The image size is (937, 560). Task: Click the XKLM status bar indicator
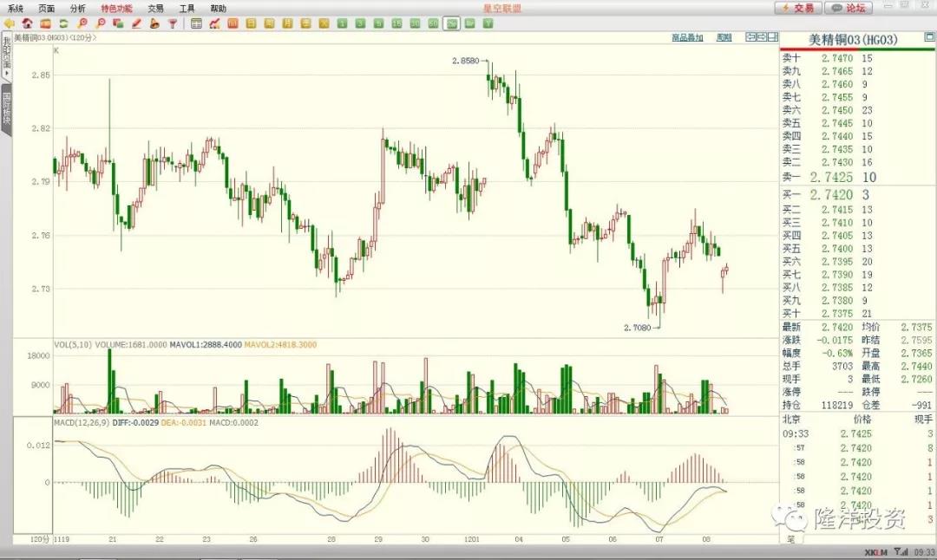875,552
